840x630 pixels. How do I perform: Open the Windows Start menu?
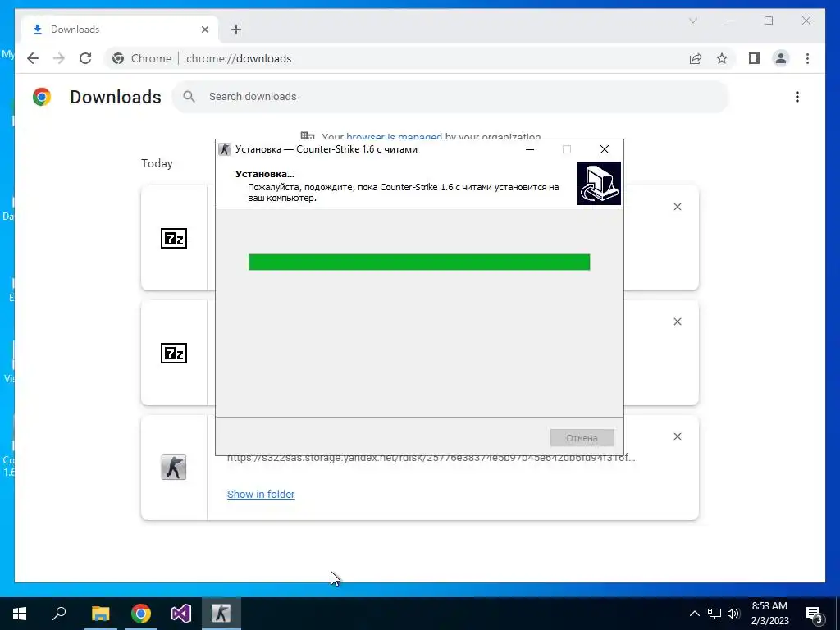20,614
